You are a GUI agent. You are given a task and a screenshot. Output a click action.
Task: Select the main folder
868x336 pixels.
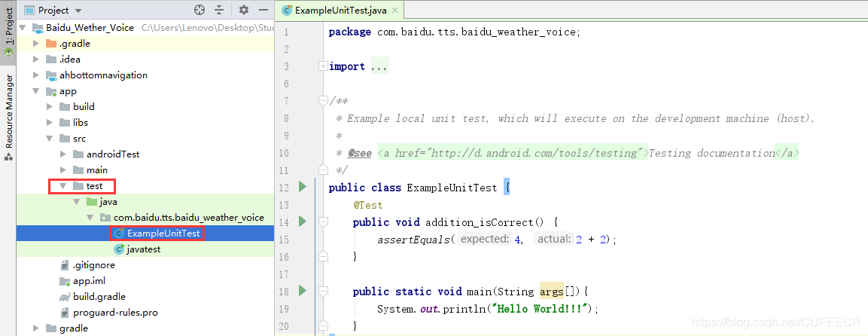pos(97,170)
